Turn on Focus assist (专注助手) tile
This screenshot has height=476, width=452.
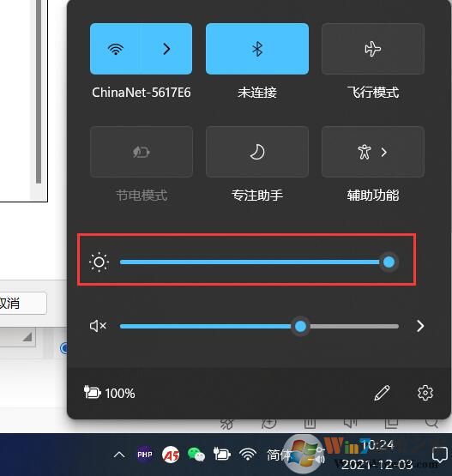click(257, 152)
